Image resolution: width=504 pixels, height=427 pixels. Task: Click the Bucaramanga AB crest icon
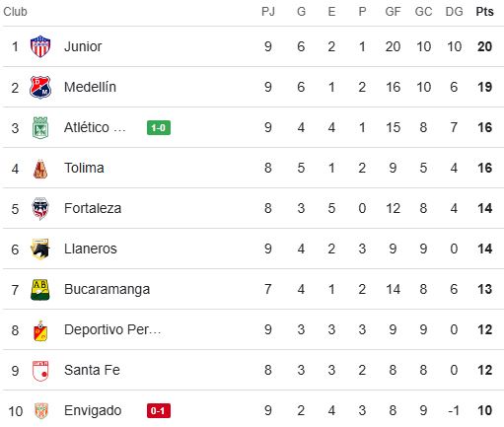(x=40, y=290)
